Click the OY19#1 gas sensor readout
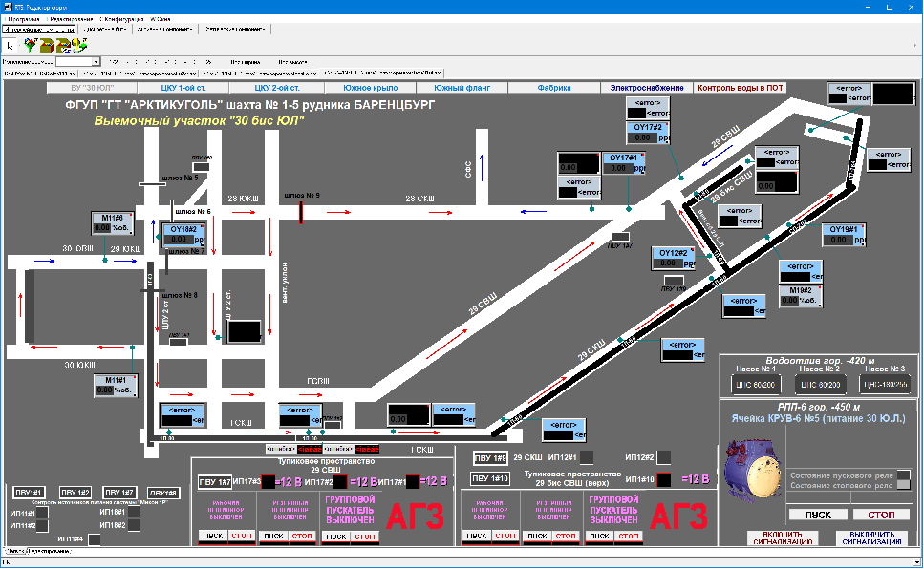This screenshot has height=569, width=924. tap(844, 235)
